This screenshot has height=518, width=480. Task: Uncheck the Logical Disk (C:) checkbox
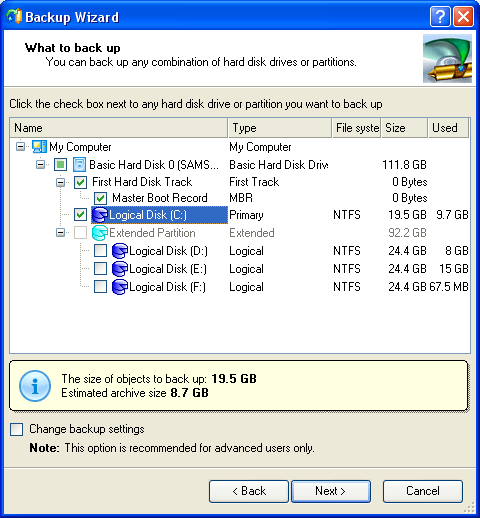tap(80, 214)
